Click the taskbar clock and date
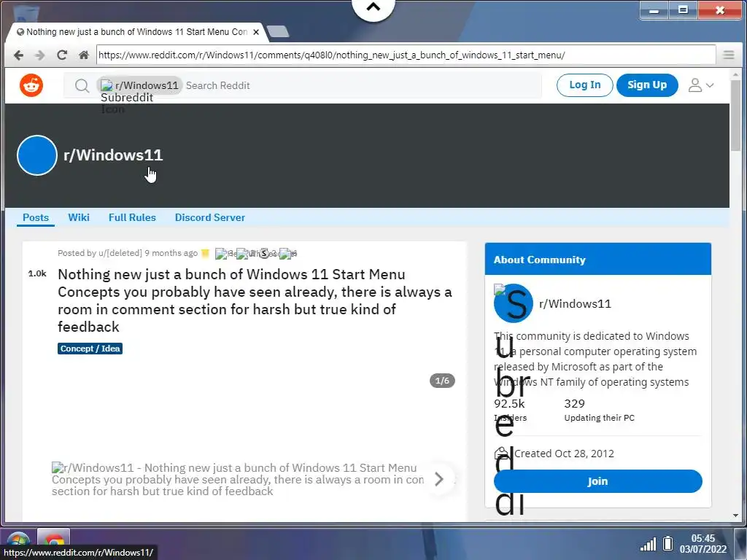747x560 pixels. pyautogui.click(x=703, y=544)
